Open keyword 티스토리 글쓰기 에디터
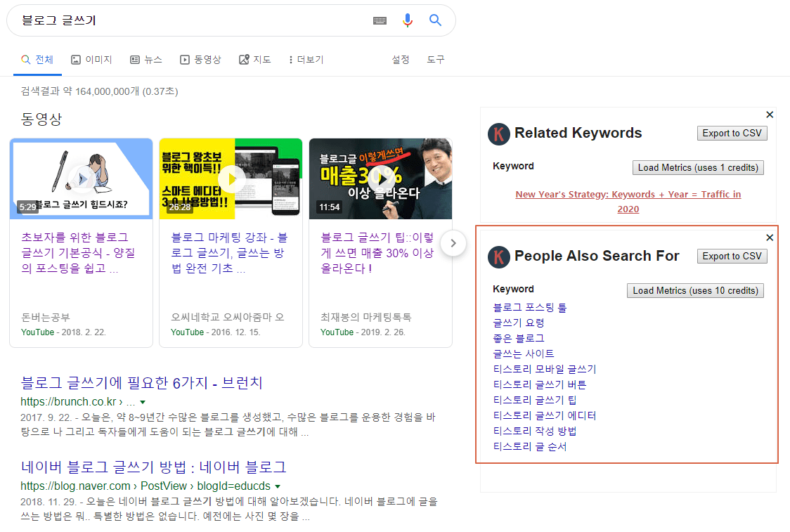790x532 pixels. [545, 416]
